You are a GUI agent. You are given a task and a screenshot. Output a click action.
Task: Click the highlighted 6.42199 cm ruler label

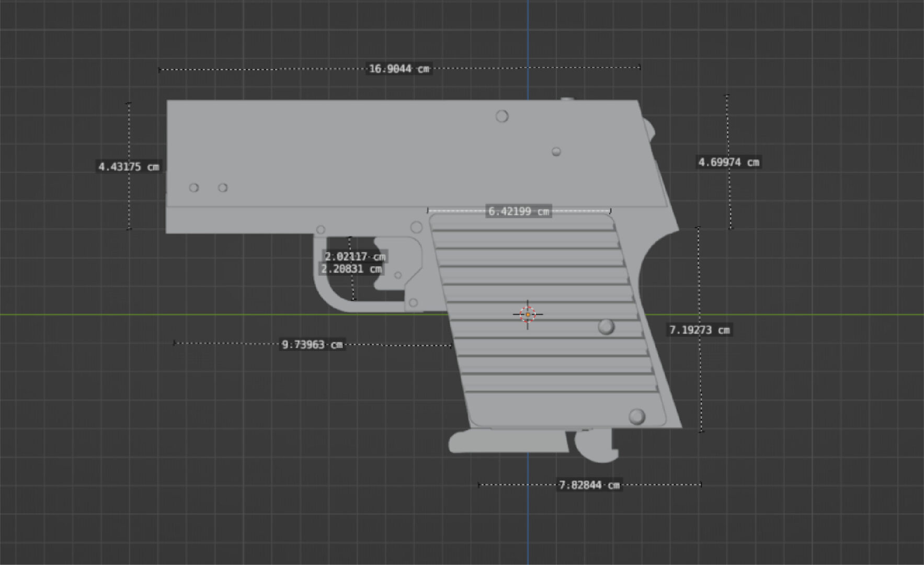coord(518,211)
